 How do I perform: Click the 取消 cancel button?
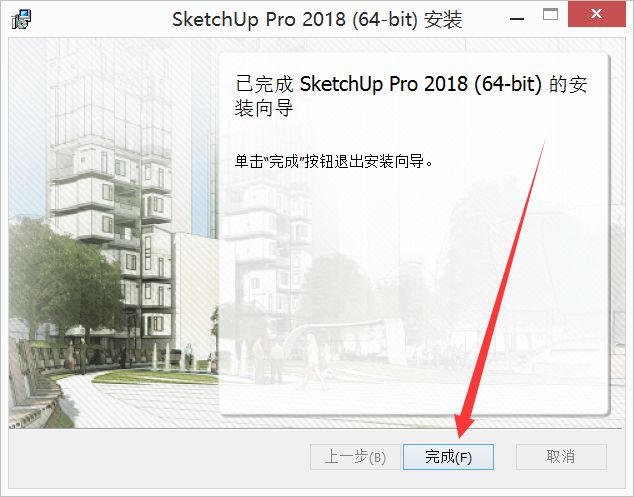561,457
